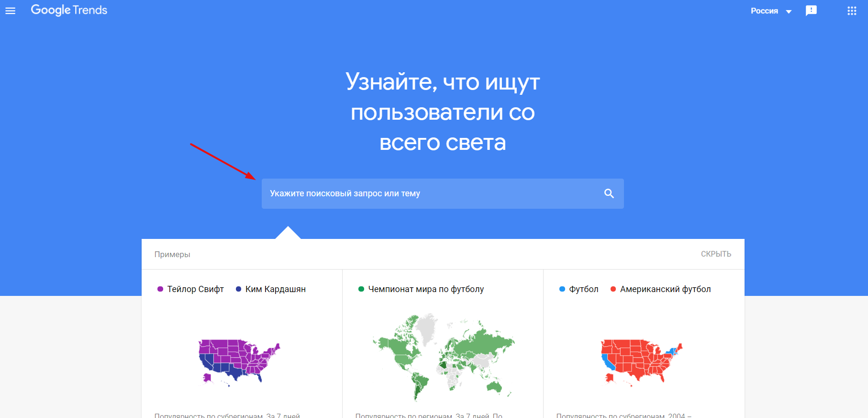868x418 pixels.
Task: Click the Примеры section label
Action: click(172, 254)
